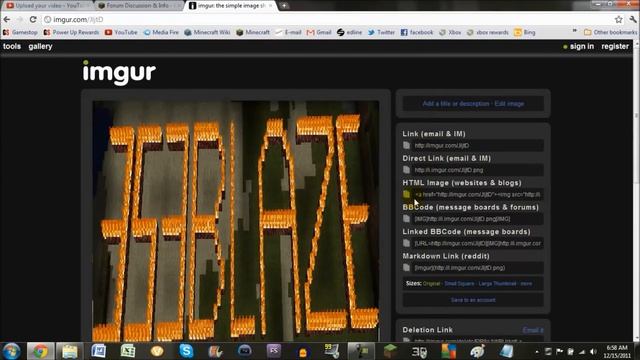Image resolution: width=640 pixels, height=360 pixels.
Task: Bookmark this page with the star icon
Action: [x=619, y=20]
